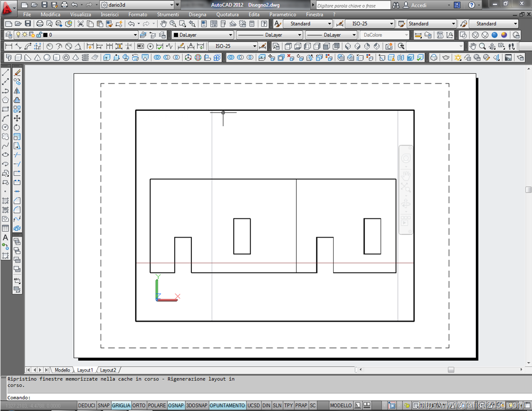Select the Multiline Text tool
The height and width of the screenshot is (411, 532).
(x=5, y=237)
